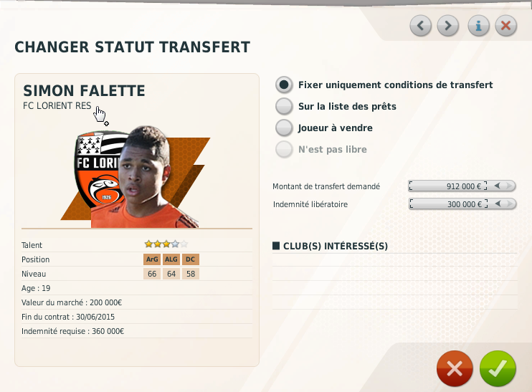532x392 pixels.
Task: Go to previous player with back arrow
Action: (421, 26)
